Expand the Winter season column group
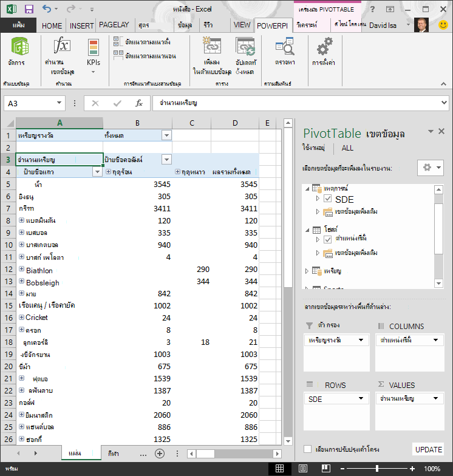Viewport: 453px width, 476px height. pos(177,172)
